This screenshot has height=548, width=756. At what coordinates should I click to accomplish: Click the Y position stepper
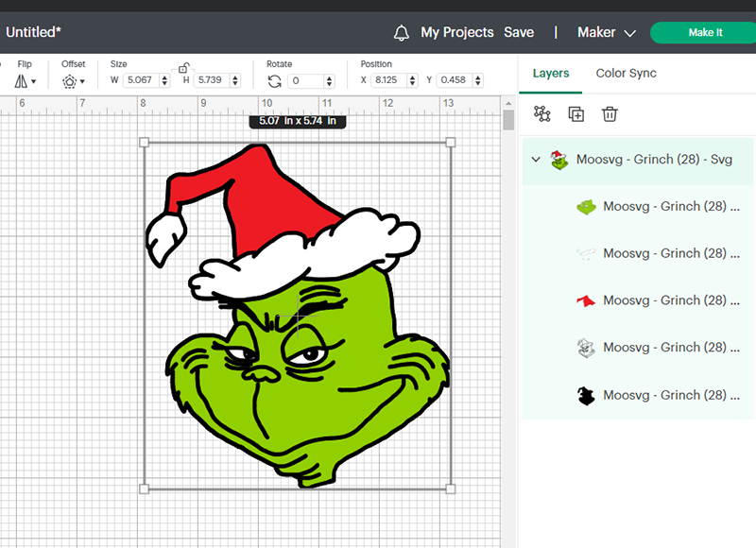coord(478,80)
